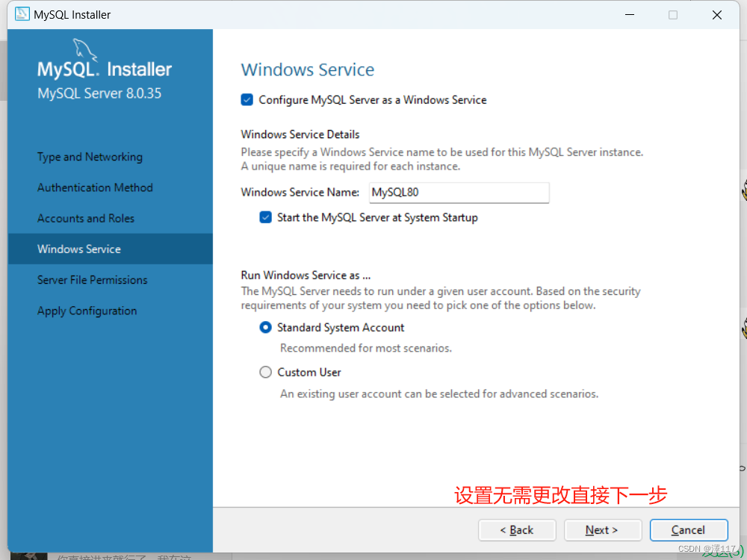
Task: Open the Authentication Method step
Action: click(x=96, y=187)
